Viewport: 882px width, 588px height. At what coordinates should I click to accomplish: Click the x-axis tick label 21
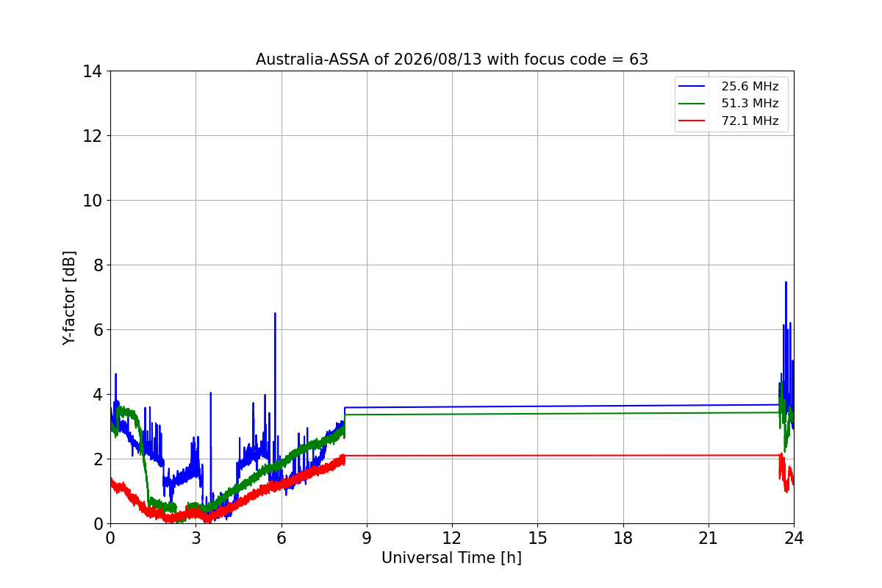708,537
